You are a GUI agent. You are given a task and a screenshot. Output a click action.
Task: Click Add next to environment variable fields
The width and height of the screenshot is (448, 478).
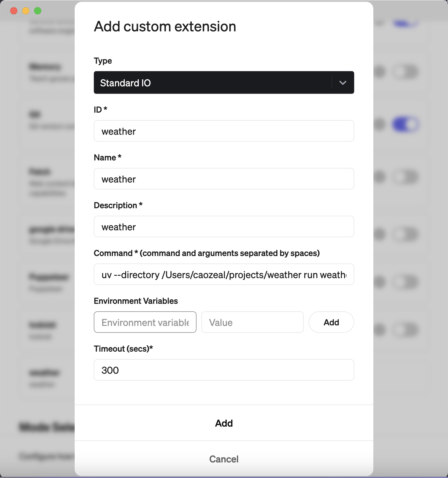(x=331, y=322)
